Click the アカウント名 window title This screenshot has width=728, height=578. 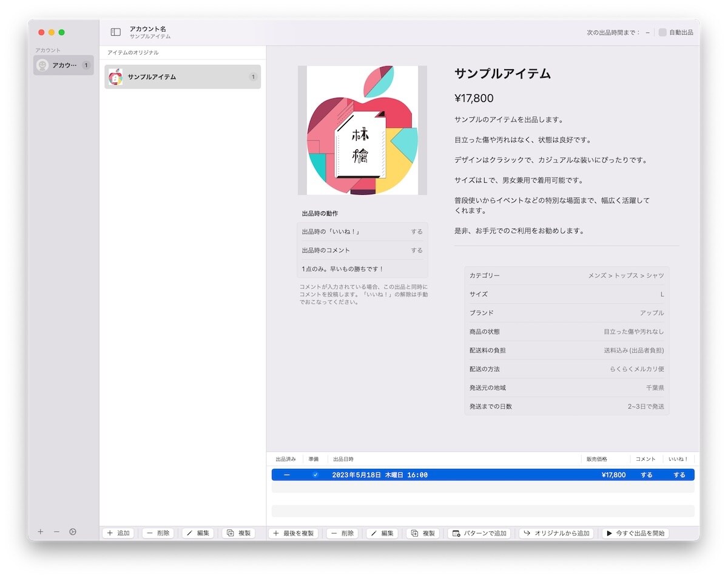[147, 29]
